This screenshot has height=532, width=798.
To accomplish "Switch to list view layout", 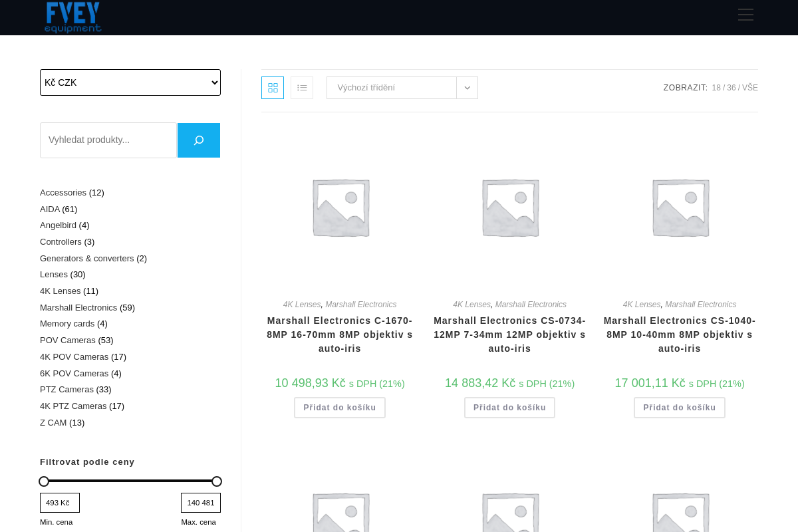I will pos(302,88).
